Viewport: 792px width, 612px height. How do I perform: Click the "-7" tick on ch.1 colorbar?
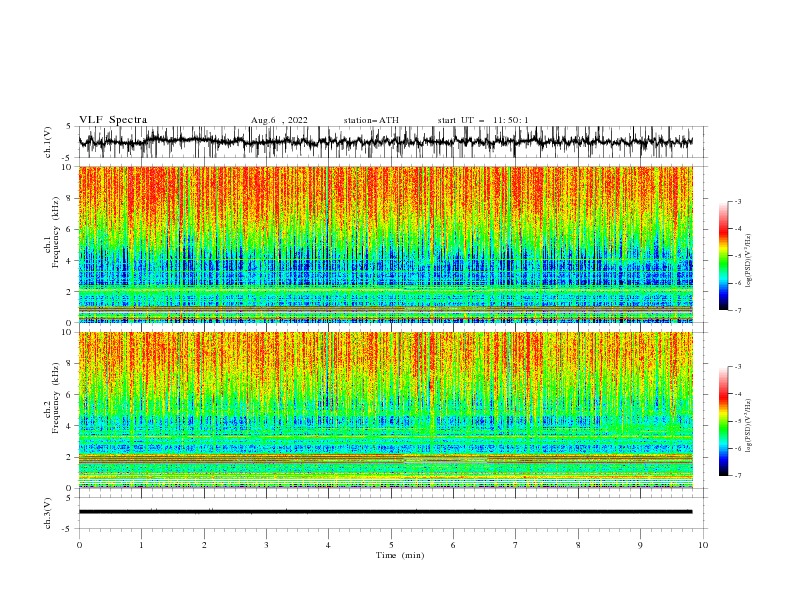737,310
